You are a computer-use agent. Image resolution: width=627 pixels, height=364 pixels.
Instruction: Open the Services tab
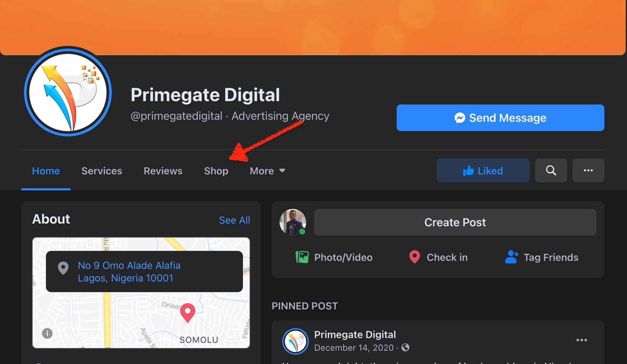point(102,171)
